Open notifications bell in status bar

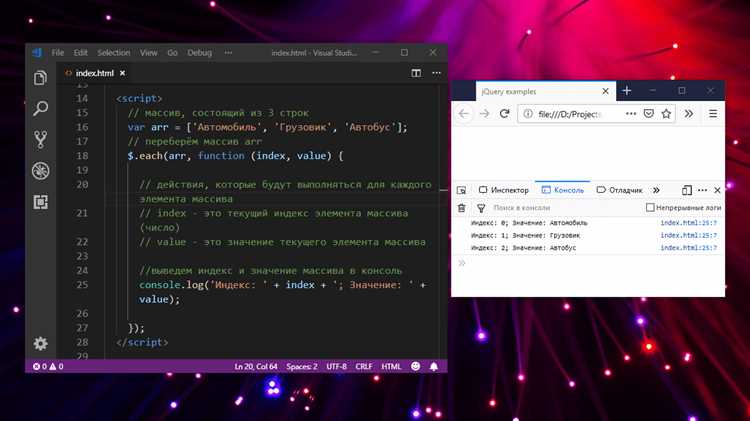click(x=434, y=366)
